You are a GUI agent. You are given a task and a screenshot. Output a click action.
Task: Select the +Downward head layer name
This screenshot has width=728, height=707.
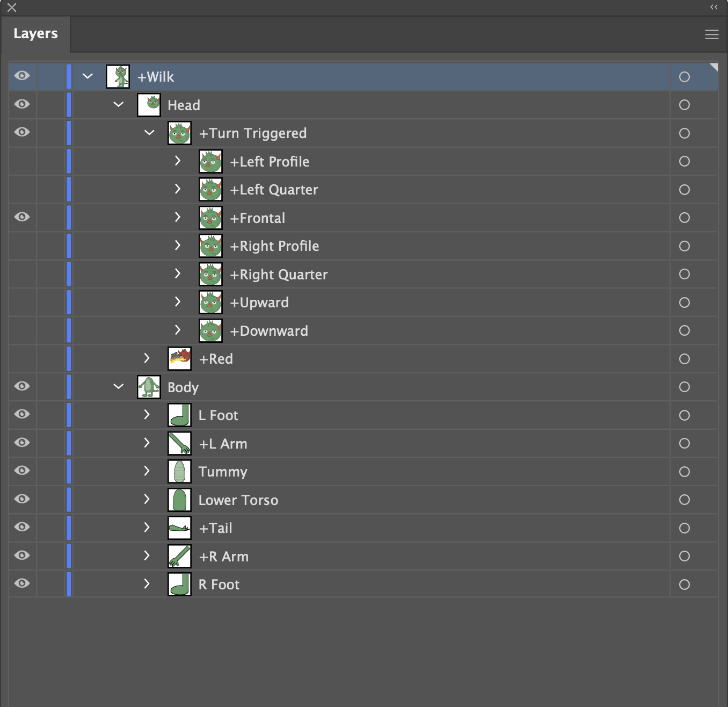[269, 330]
